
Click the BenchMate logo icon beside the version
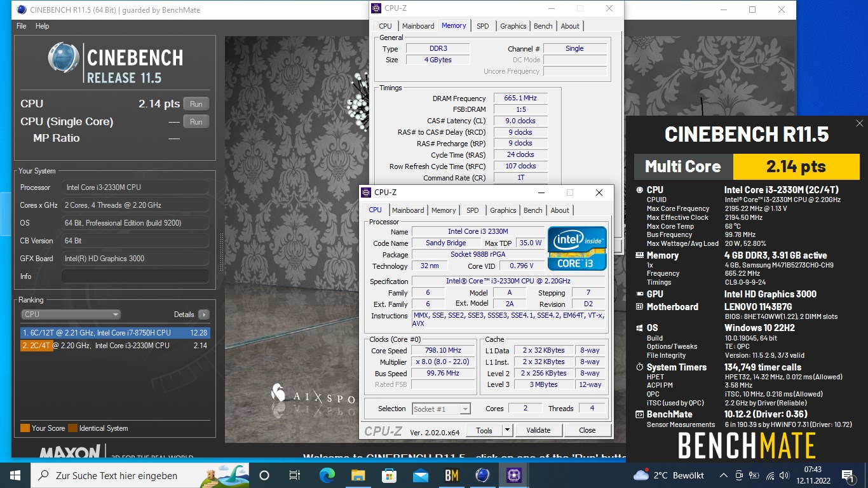click(639, 415)
